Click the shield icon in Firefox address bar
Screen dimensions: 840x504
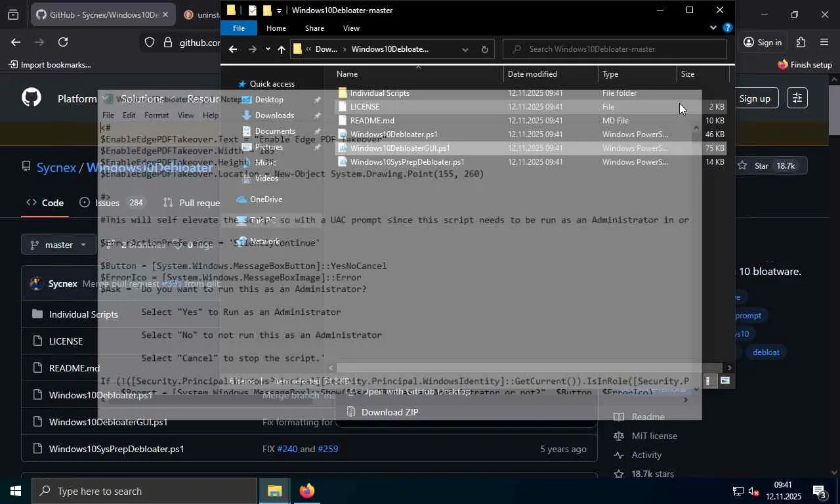(150, 42)
